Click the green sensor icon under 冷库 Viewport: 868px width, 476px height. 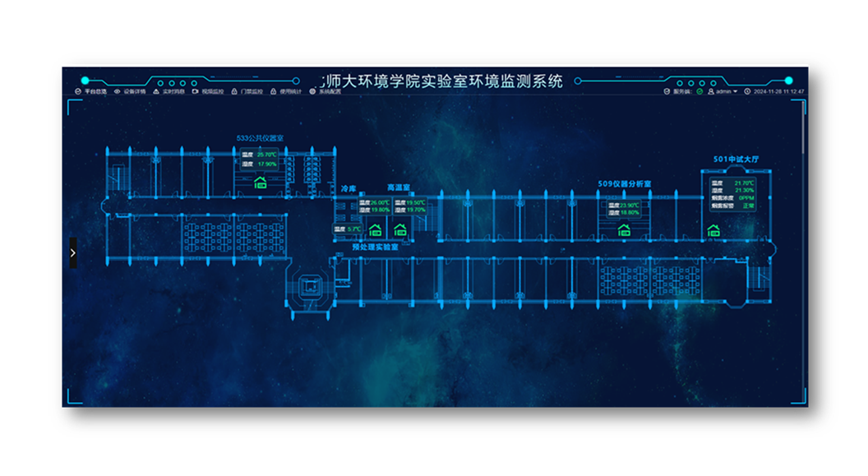tap(375, 230)
